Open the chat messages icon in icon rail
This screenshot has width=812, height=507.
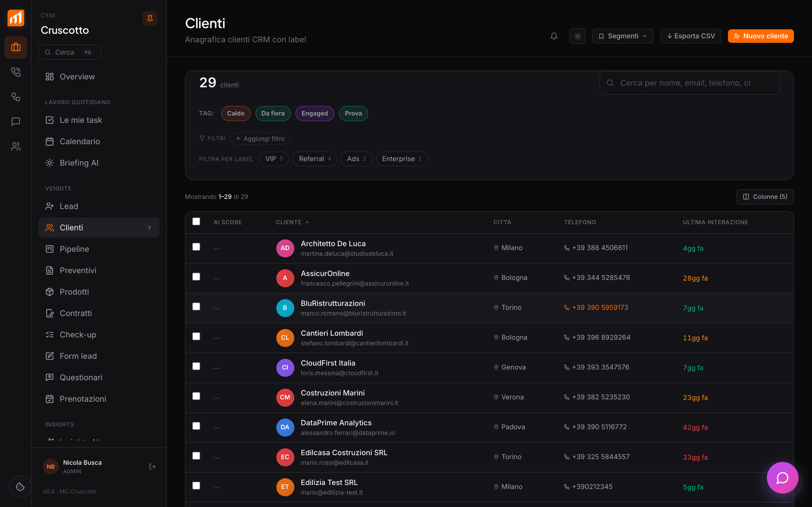pos(16,121)
